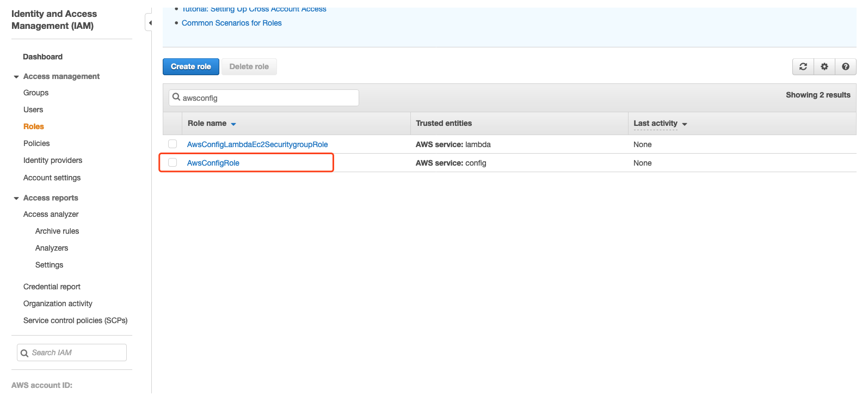Sort by Role name column arrow
The height and width of the screenshot is (395, 868).
233,124
